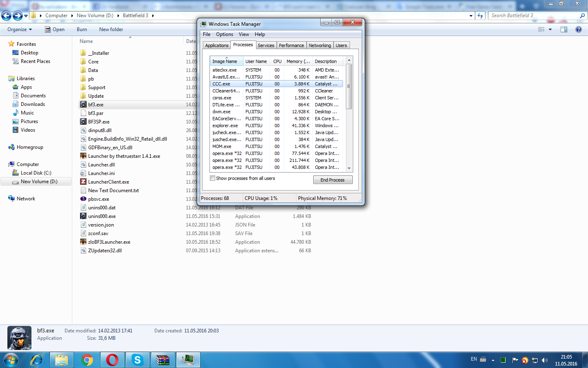Click New folder in Explorer toolbar
Viewport: 588px width, 368px height.
(x=111, y=29)
